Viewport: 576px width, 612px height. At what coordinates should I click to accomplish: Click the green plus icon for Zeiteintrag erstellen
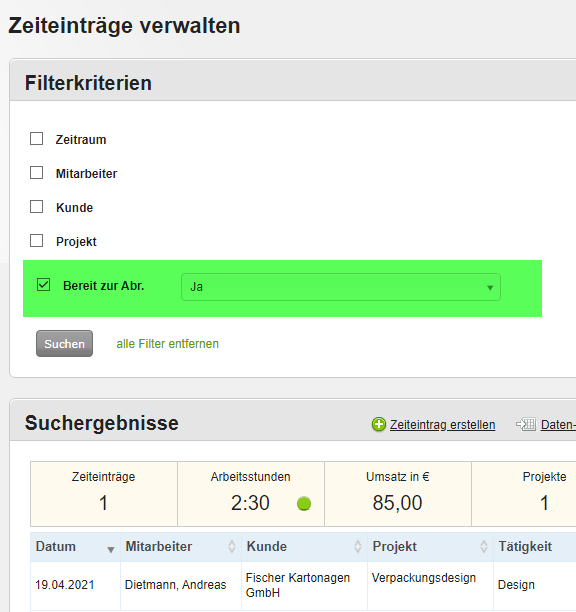click(379, 424)
